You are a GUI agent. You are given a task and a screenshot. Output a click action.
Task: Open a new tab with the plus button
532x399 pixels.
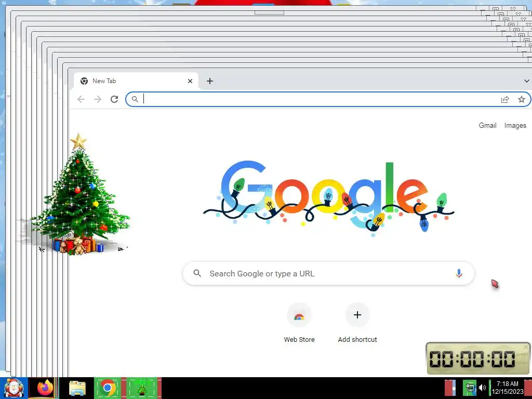tap(210, 81)
